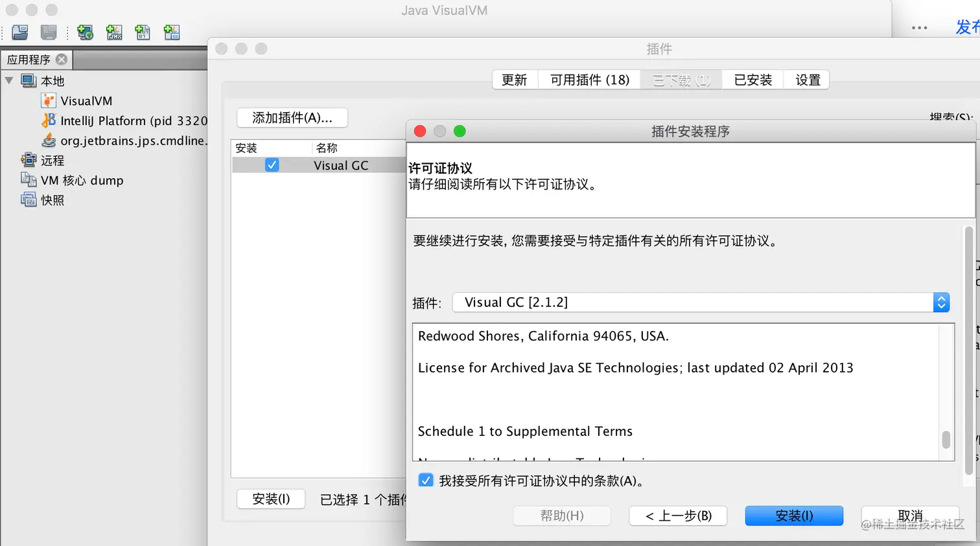
Task: Click the 安装 column header
Action: [272, 148]
